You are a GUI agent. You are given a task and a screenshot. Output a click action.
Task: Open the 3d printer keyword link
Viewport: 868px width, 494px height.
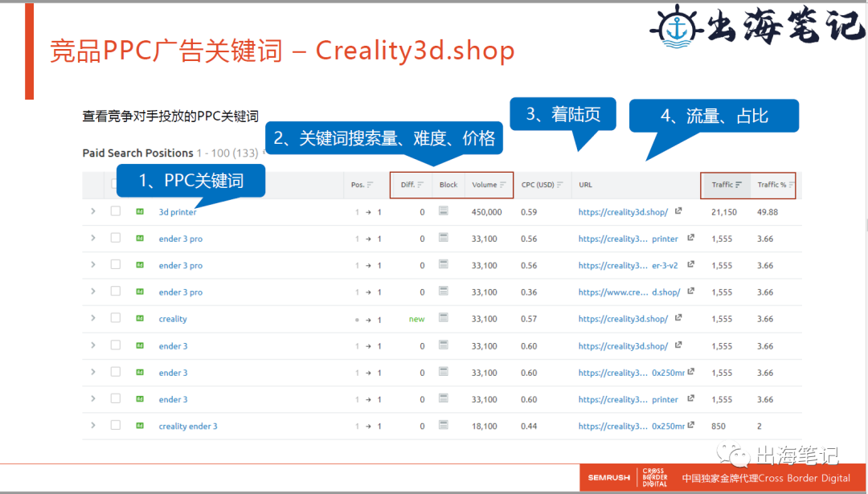(178, 212)
